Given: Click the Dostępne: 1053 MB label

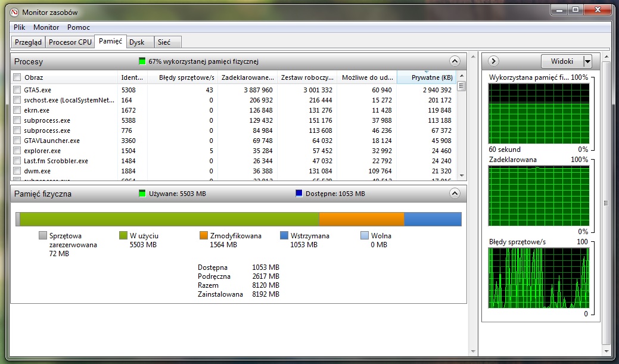Looking at the screenshot, I should coord(335,194).
